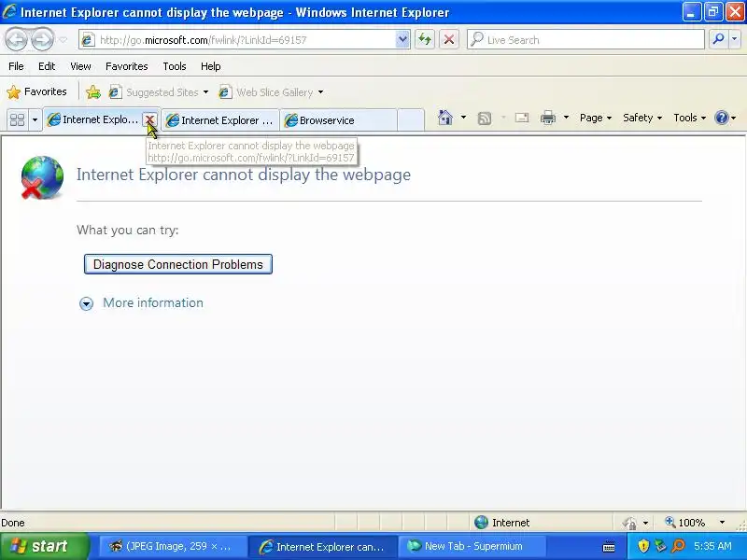Click the safely remove hardware tray icon
This screenshot has width=747, height=560.
(660, 546)
